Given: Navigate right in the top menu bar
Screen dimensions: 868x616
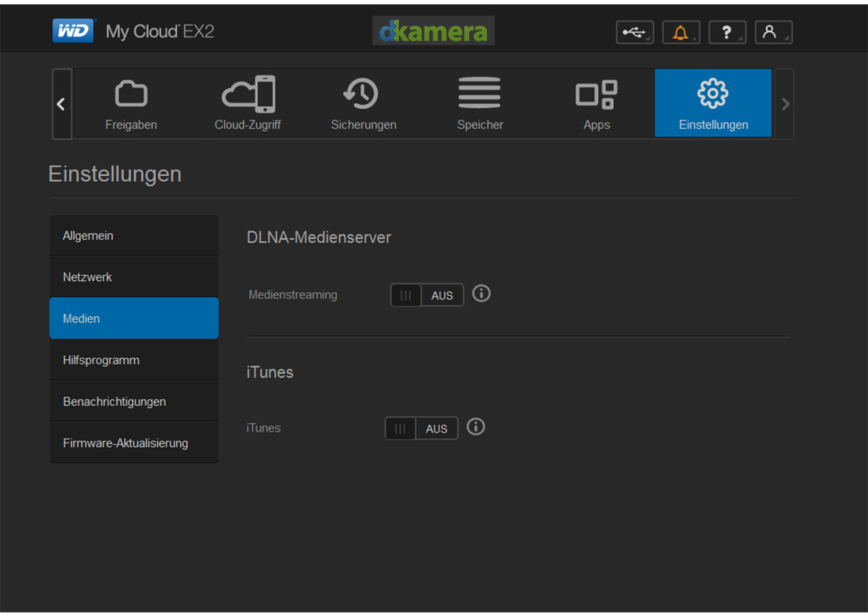Looking at the screenshot, I should pos(785,104).
